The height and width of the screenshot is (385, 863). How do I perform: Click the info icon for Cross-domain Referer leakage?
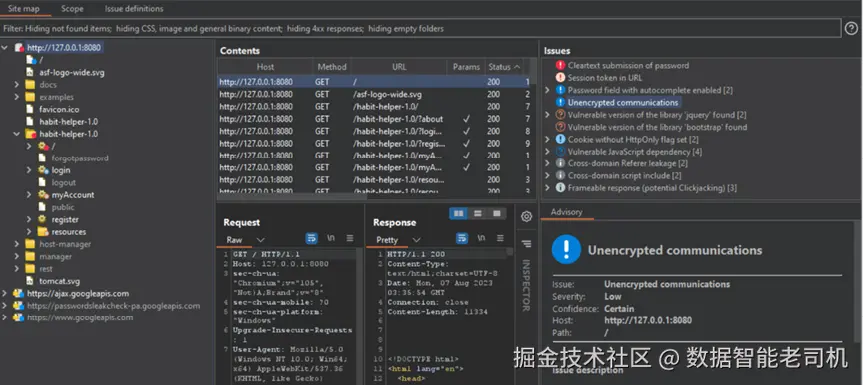560,163
